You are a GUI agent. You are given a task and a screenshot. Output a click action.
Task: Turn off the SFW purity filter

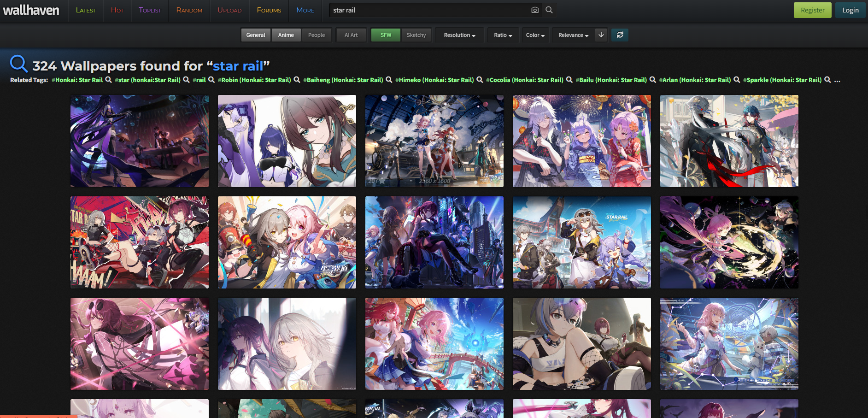(386, 35)
